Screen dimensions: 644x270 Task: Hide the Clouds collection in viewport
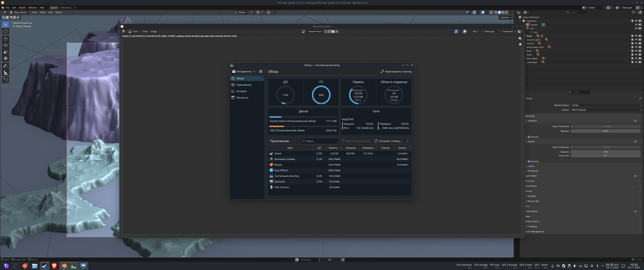pos(636,43)
